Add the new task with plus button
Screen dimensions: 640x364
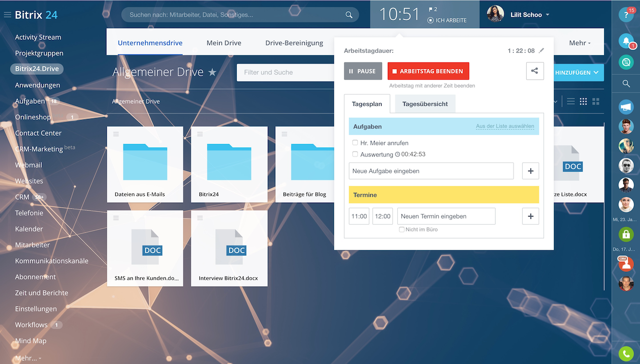531,171
